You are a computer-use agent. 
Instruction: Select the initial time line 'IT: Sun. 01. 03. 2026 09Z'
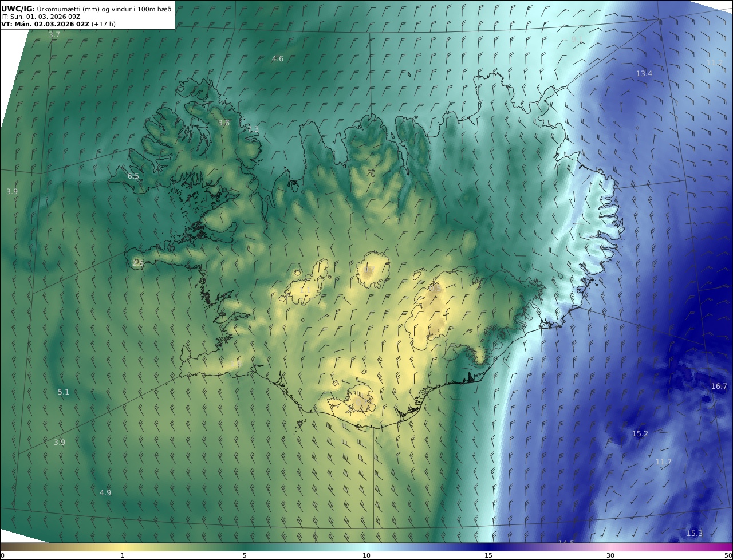coord(41,17)
